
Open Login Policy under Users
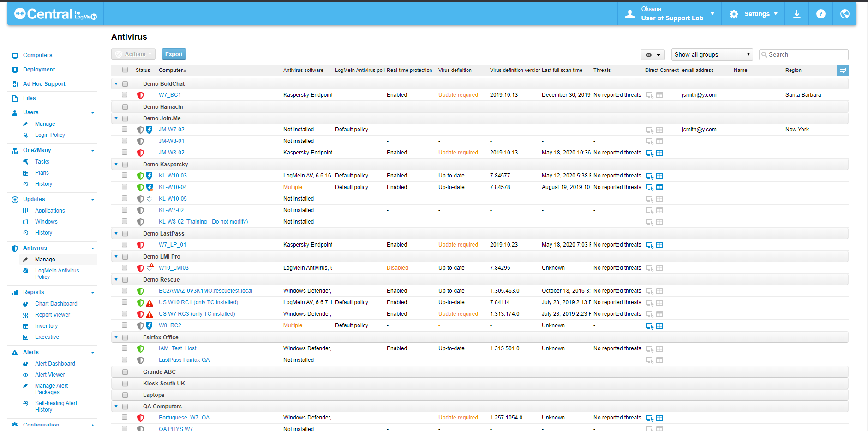coord(50,135)
